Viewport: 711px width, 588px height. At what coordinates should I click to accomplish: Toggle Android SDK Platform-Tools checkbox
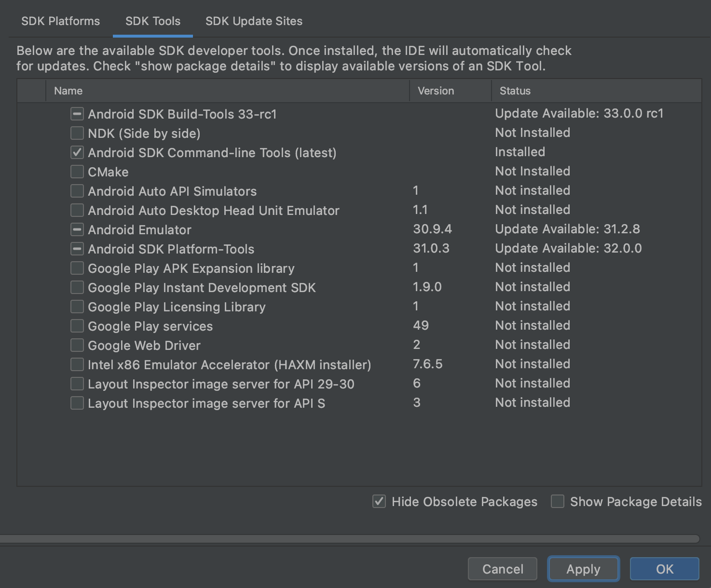[77, 249]
